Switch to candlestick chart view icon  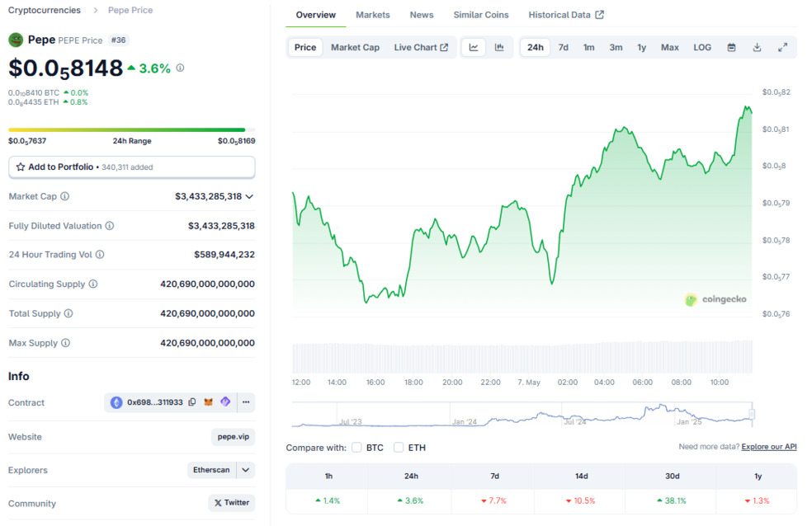tap(499, 48)
